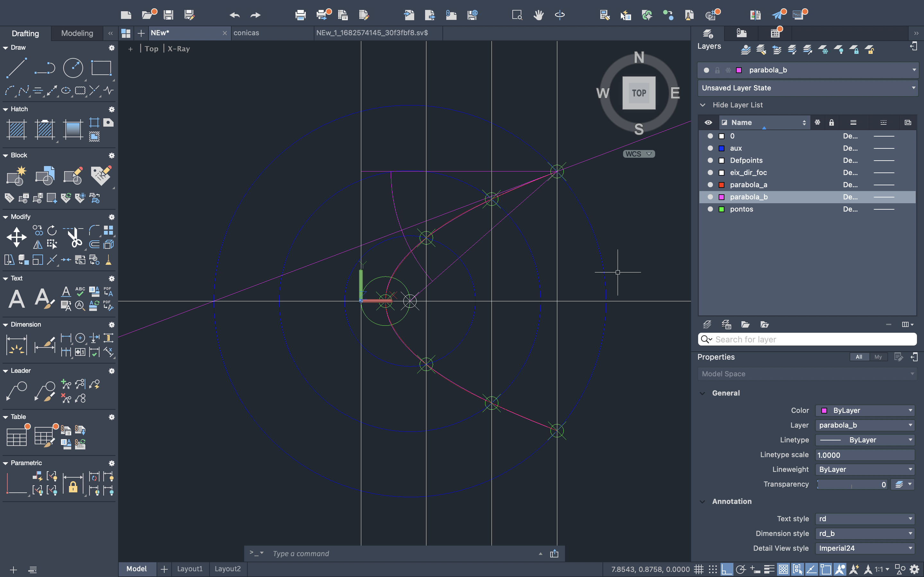924x577 pixels.
Task: Switch to the Modeling tab
Action: pos(77,33)
